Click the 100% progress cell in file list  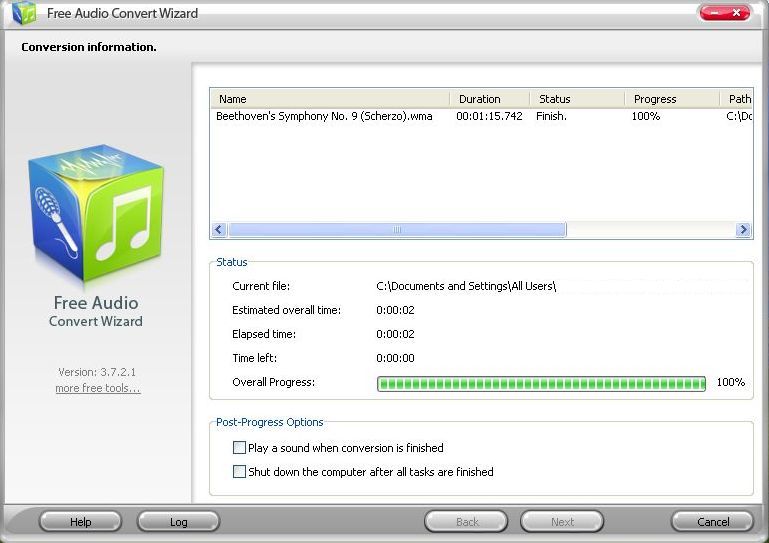pyautogui.click(x=645, y=116)
